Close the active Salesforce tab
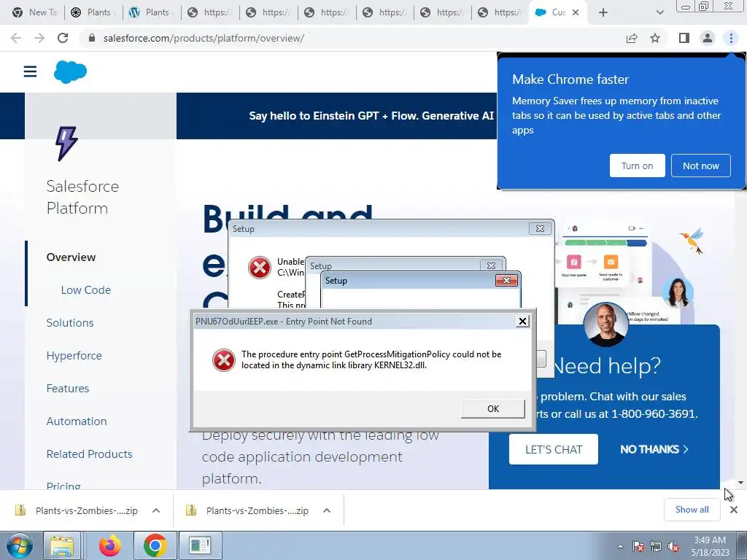747x560 pixels. [576, 12]
